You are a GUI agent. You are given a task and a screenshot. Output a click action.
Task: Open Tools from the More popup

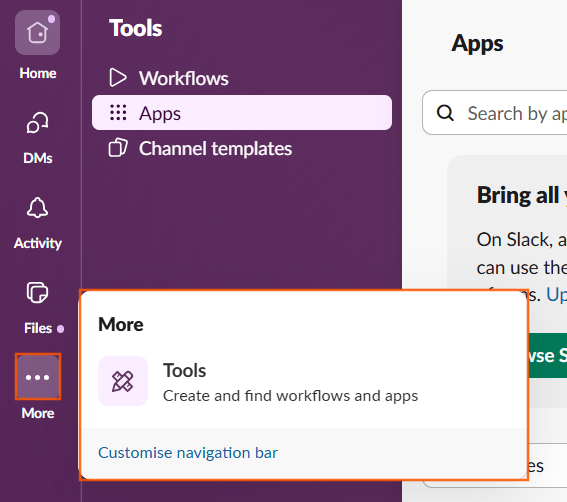point(303,381)
